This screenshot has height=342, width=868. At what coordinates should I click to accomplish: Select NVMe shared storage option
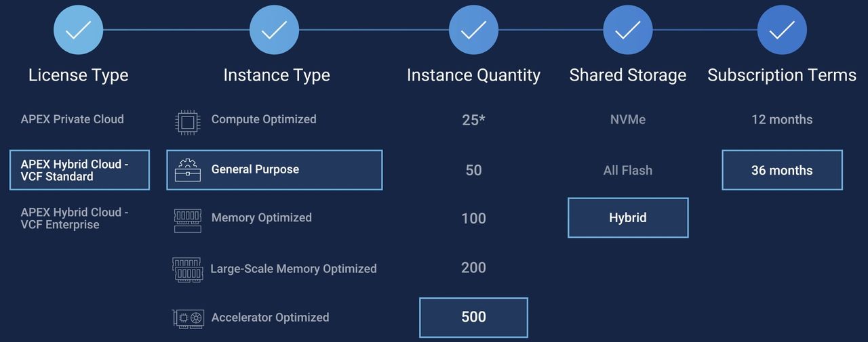coord(628,120)
